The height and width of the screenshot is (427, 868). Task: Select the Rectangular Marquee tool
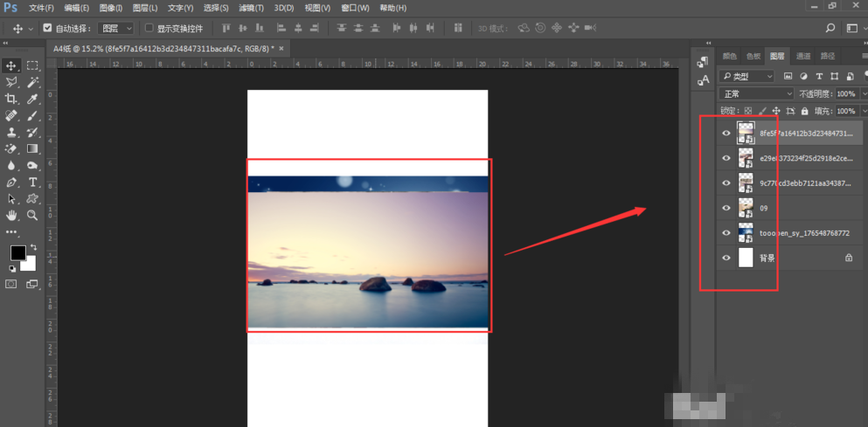point(32,65)
